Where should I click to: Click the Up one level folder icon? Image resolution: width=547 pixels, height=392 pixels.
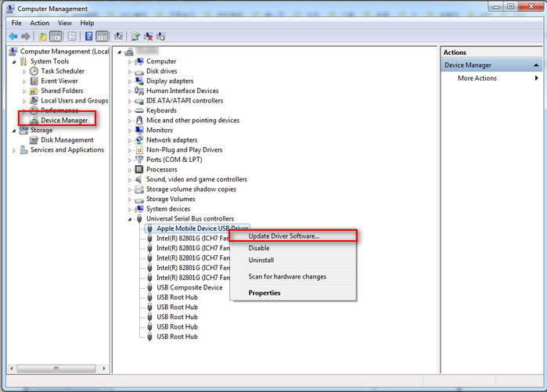[x=42, y=36]
